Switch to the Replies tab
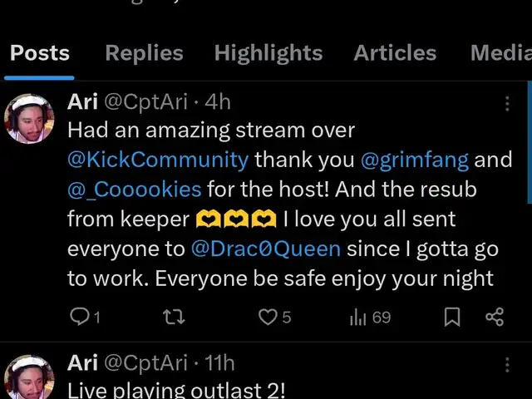 click(144, 53)
